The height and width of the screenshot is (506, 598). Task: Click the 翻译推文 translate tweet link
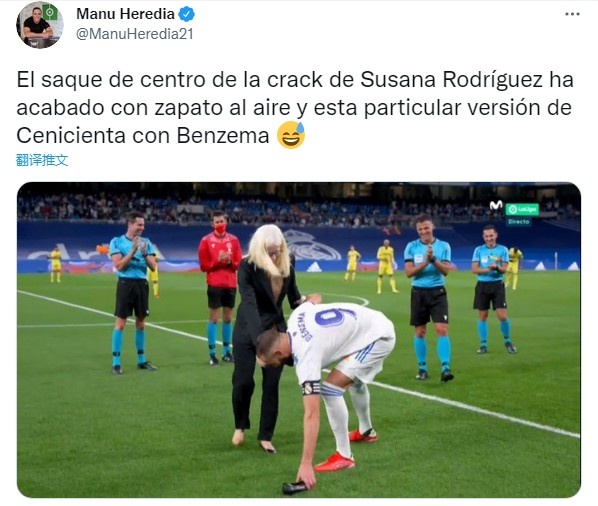[x=42, y=160]
